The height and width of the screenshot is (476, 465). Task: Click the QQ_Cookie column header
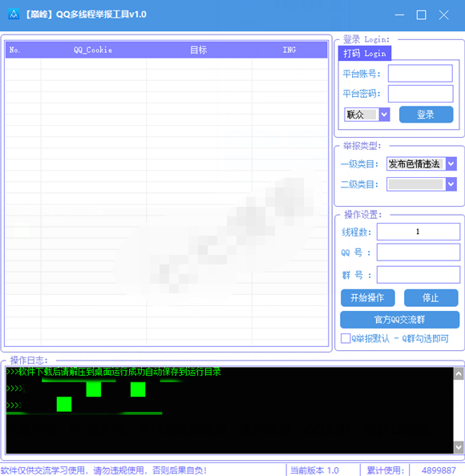[x=93, y=50]
